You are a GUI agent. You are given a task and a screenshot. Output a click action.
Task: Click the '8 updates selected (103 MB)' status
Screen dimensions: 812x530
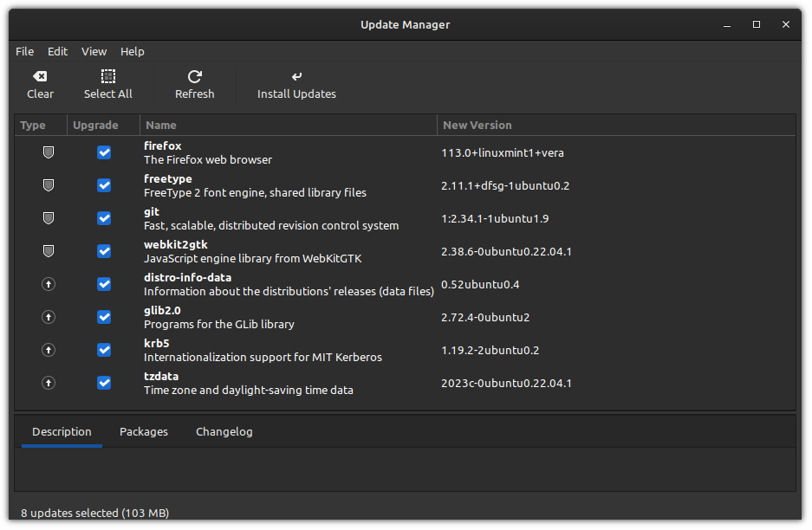pos(94,513)
